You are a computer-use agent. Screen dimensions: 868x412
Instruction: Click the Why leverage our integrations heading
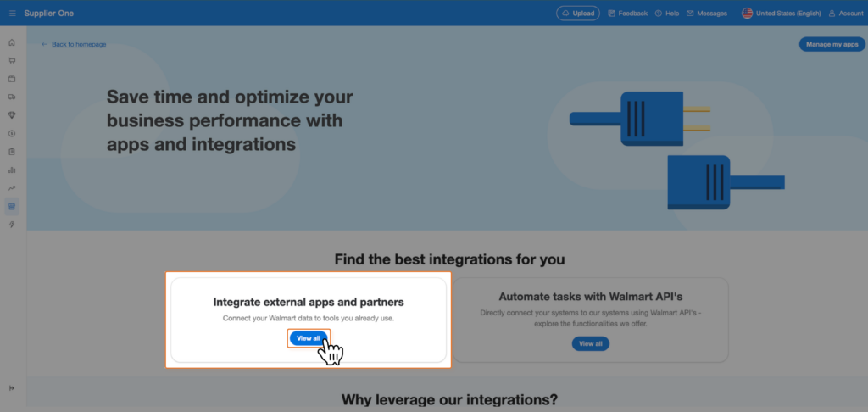(449, 399)
